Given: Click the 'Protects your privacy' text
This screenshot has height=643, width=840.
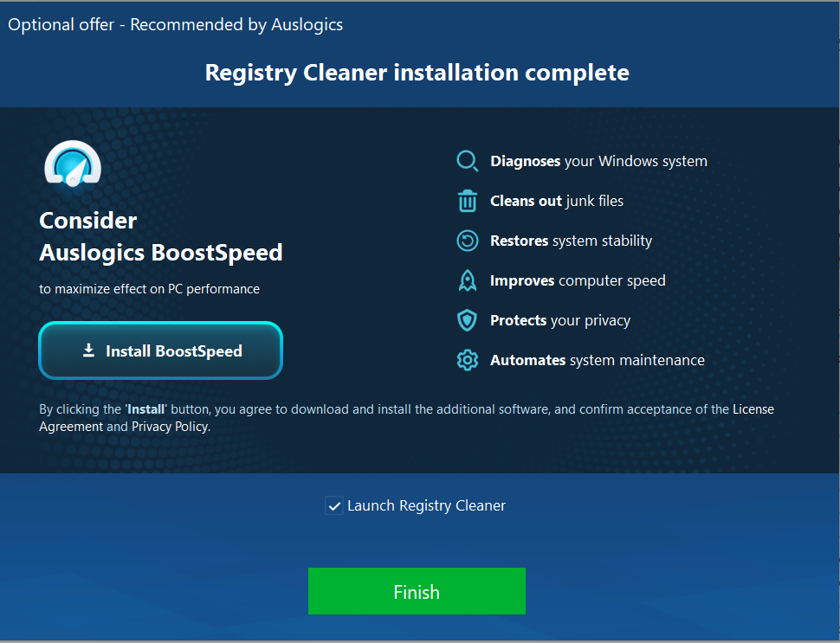Looking at the screenshot, I should (560, 320).
